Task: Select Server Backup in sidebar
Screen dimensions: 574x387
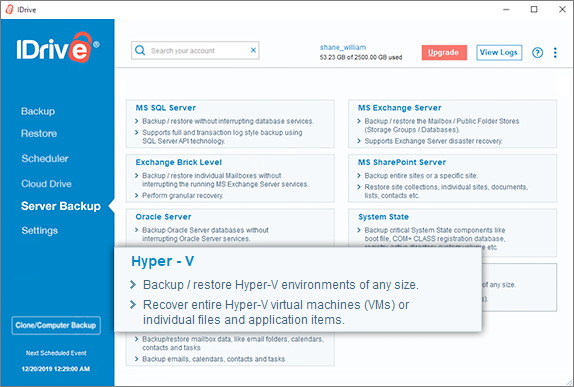Action: pos(61,206)
